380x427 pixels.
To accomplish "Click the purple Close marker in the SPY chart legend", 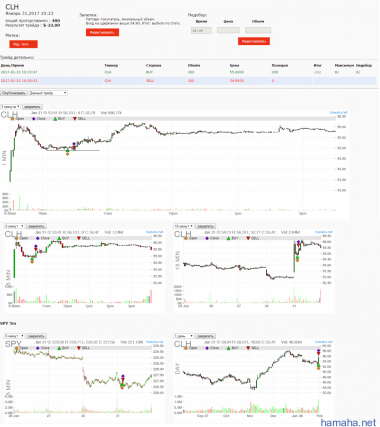I will pos(37,348).
